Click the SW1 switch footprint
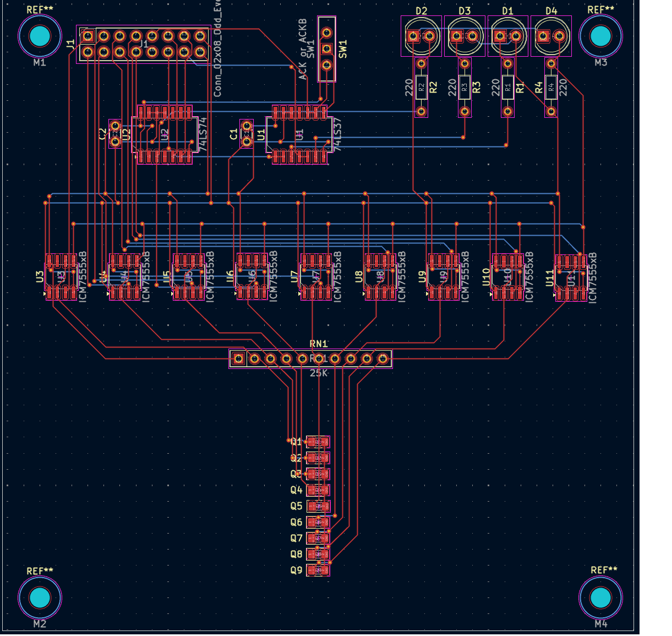This screenshot has height=636, width=672. click(326, 49)
